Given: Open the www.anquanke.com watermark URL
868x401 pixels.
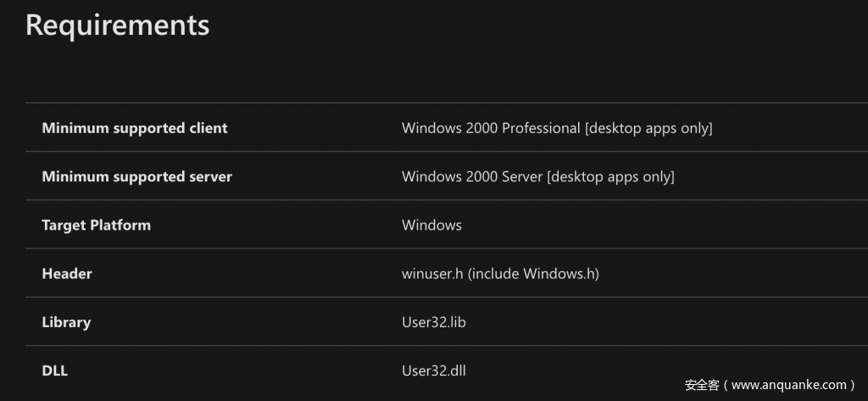Looking at the screenshot, I should 787,385.
